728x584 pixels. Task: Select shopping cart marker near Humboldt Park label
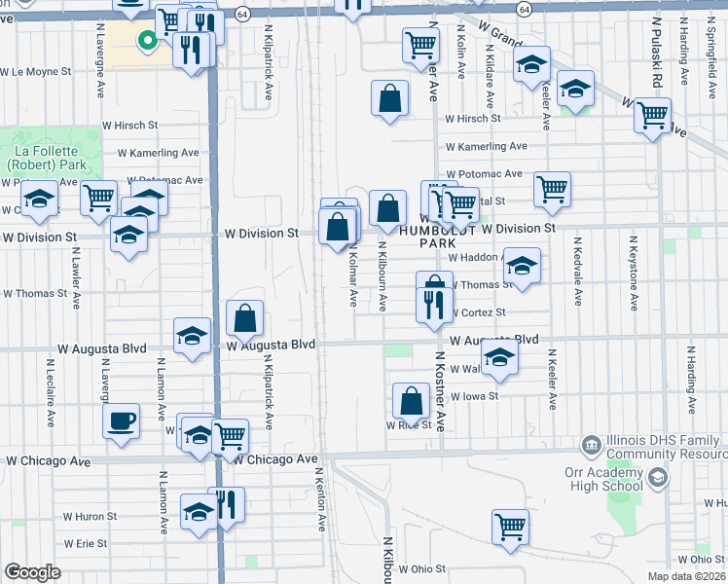[x=461, y=208]
